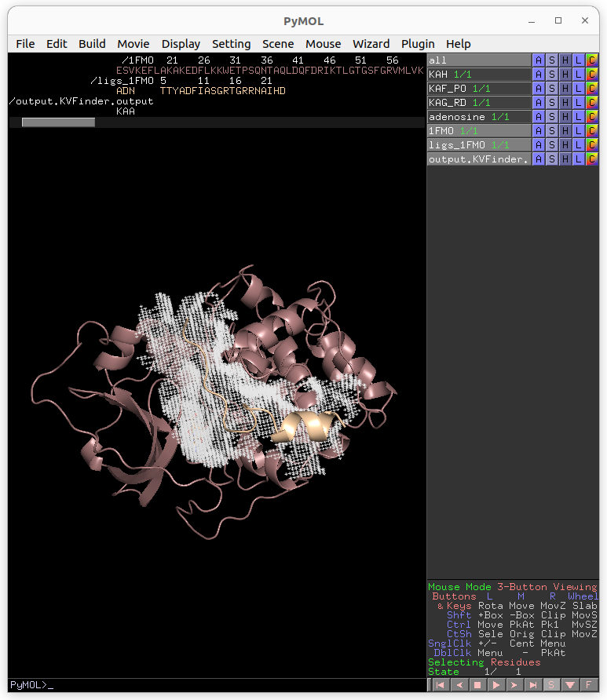This screenshot has height=700, width=607.
Task: Open the Build menu
Action: pos(92,44)
